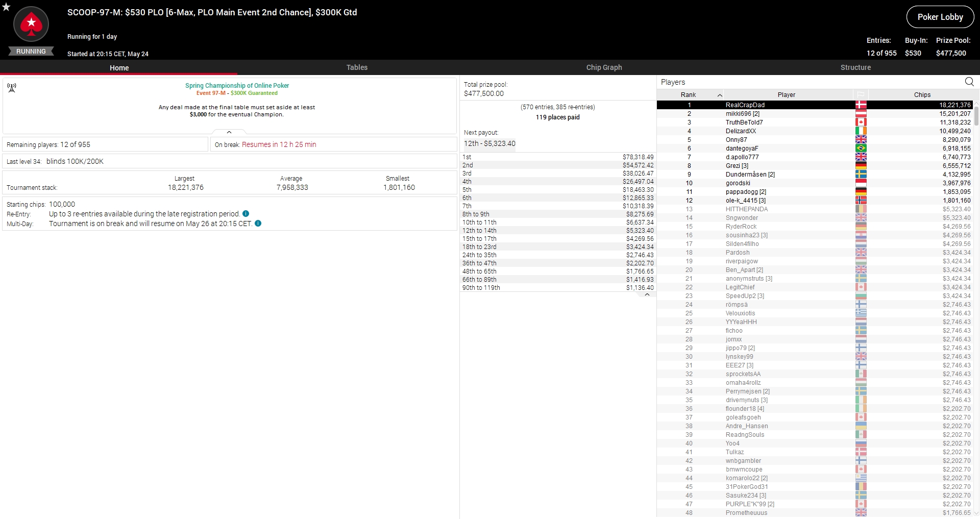Click DelizardXX's Ireland flag
This screenshot has width=980, height=519.
point(861,131)
